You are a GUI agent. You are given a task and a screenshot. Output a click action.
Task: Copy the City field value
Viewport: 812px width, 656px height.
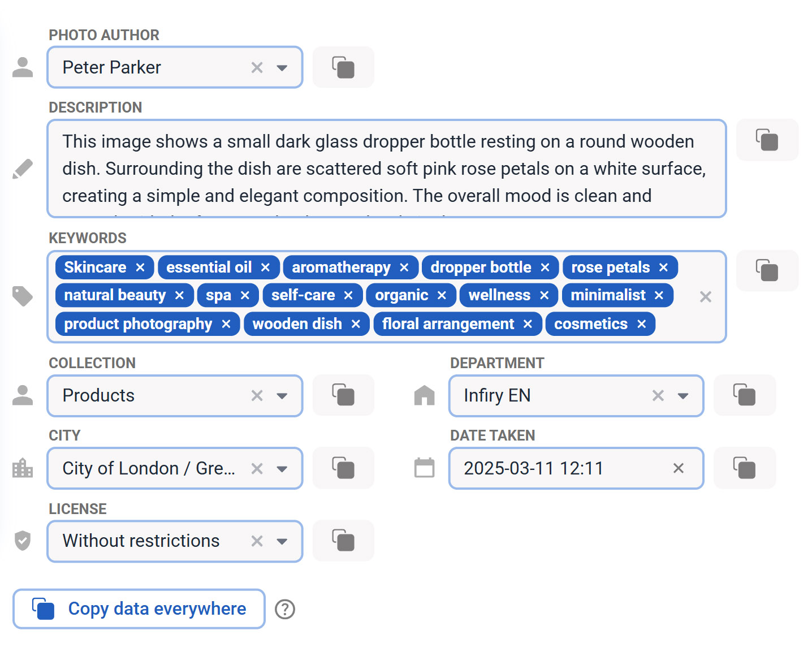coord(343,468)
